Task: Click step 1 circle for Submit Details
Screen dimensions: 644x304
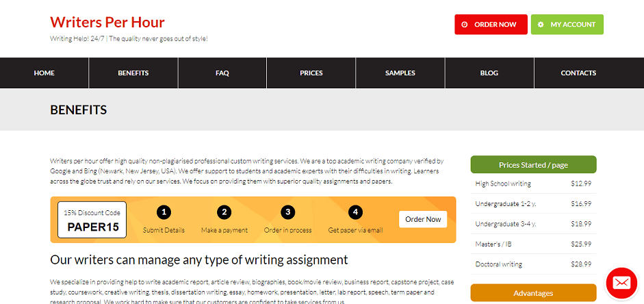Action: coord(164,212)
